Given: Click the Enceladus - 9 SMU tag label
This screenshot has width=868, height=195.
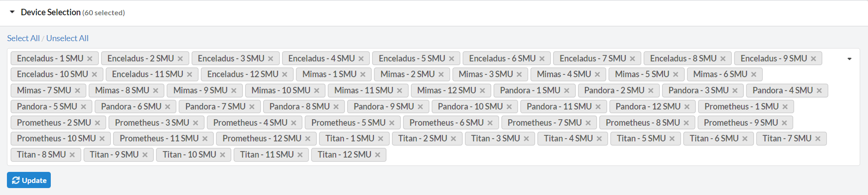Looking at the screenshot, I should [774, 59].
